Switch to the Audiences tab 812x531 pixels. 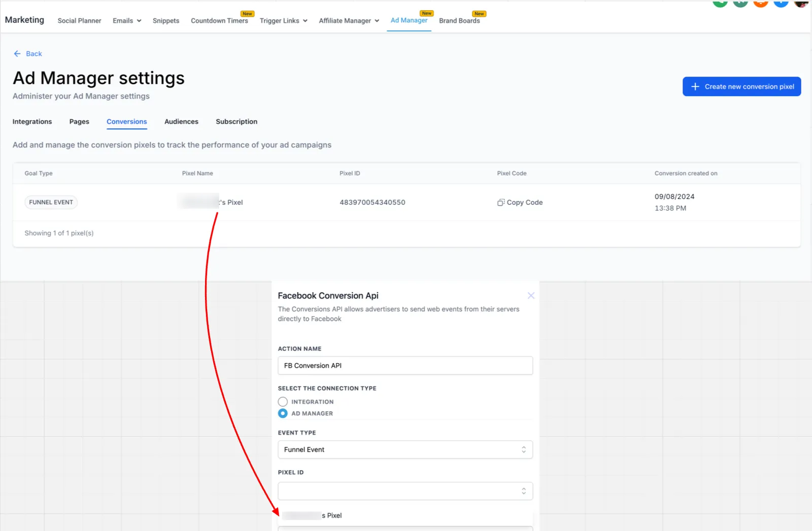click(x=181, y=122)
